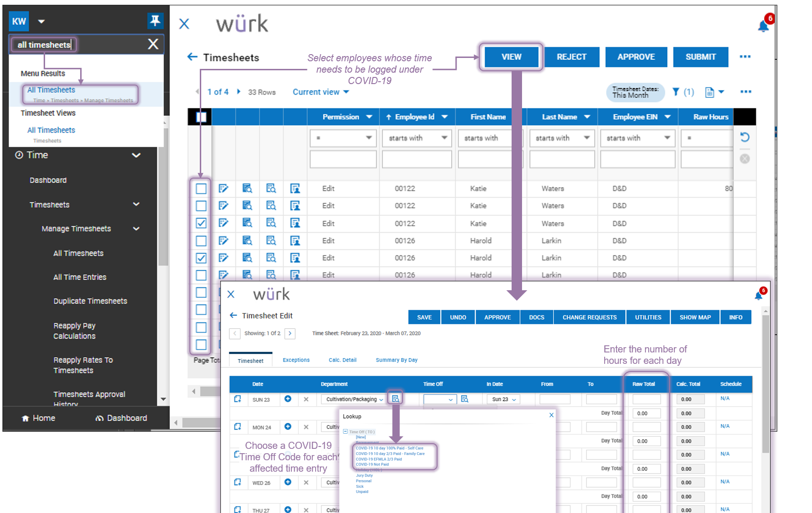Screen dimensions: 812x513
Task: Open Duplicate Timesheets in the sidebar
Action: [90, 301]
